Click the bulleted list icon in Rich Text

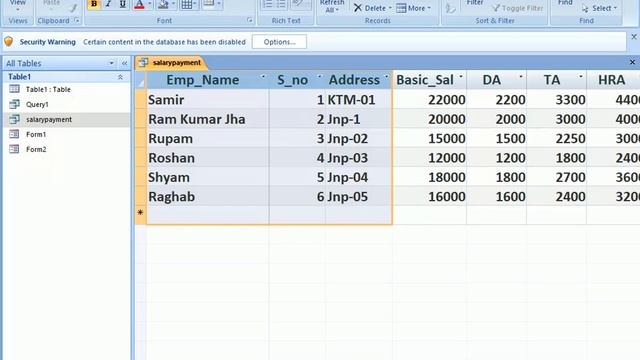281,4
